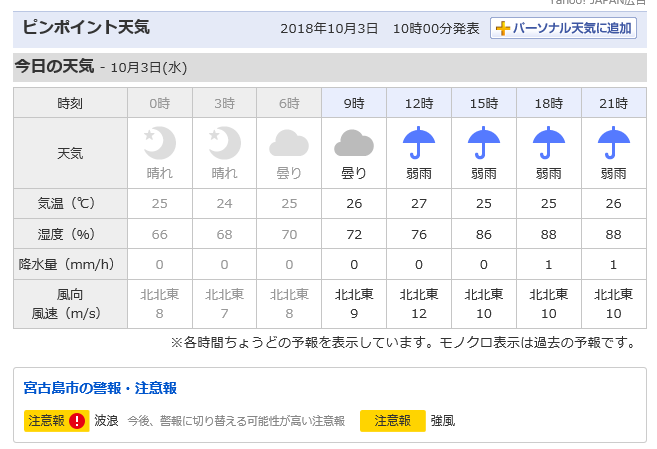Click the umbrella icon under 12時

pyautogui.click(x=419, y=144)
